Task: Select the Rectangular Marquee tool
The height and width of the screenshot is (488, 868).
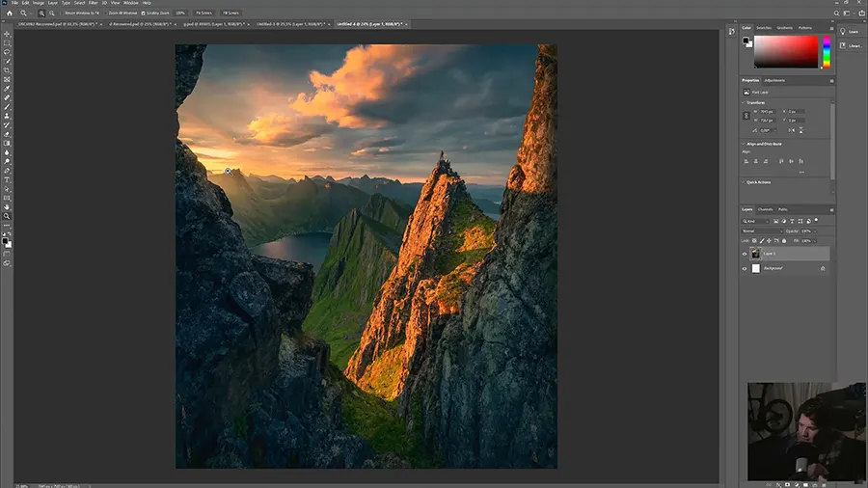Action: (7, 43)
